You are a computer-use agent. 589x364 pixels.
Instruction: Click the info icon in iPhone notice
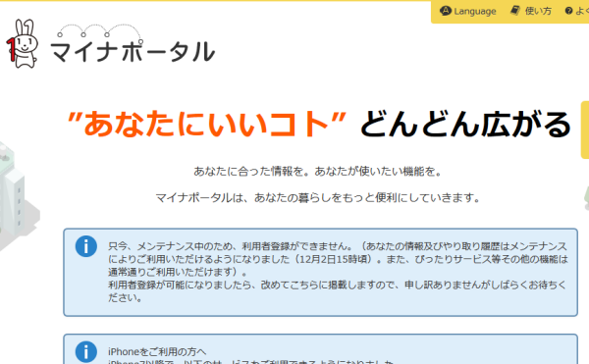86,352
